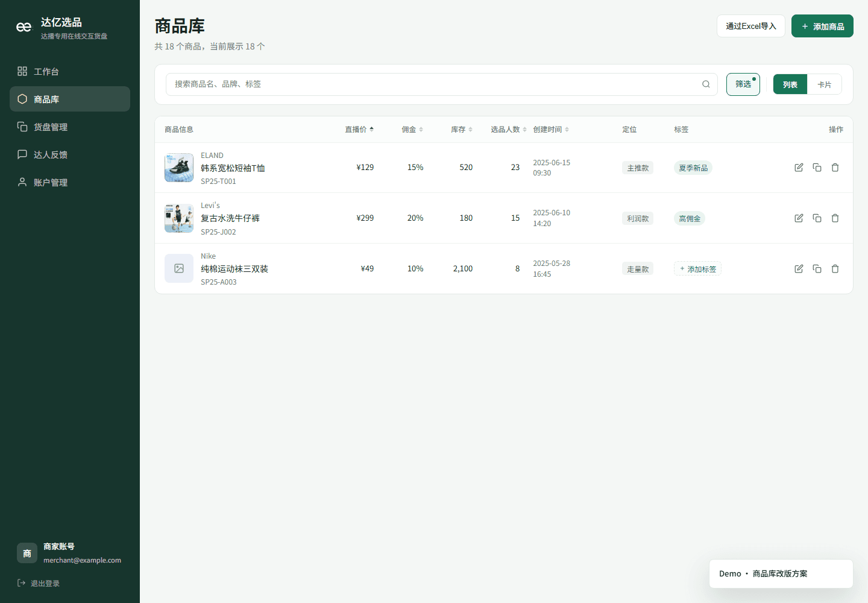
Task: Sort by 创建时间 column
Action: point(551,130)
